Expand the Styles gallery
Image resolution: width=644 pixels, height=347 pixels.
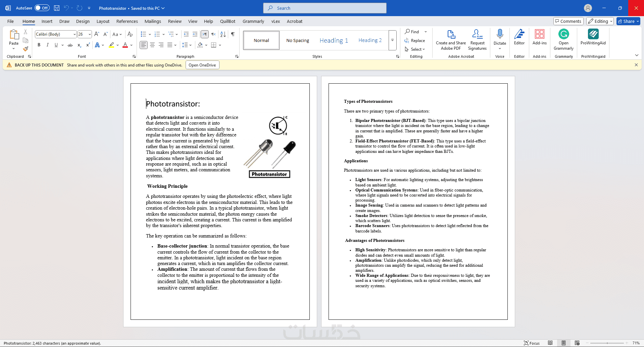(392, 40)
